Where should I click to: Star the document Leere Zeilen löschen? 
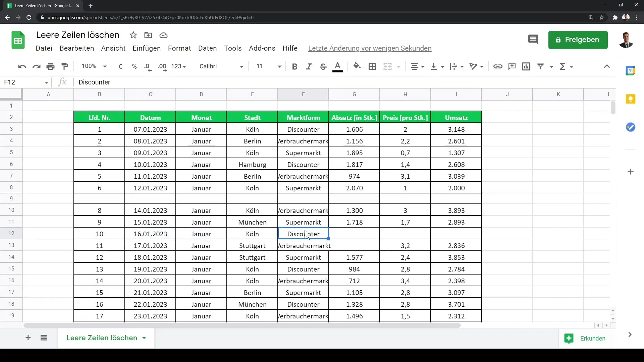coord(133,35)
